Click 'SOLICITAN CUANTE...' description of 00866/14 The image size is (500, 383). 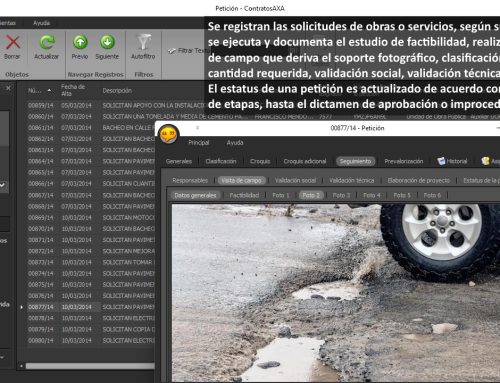click(x=128, y=184)
